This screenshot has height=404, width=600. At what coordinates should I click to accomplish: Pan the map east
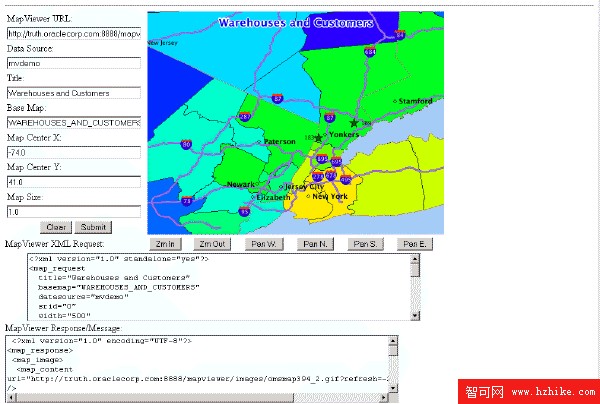coord(415,244)
